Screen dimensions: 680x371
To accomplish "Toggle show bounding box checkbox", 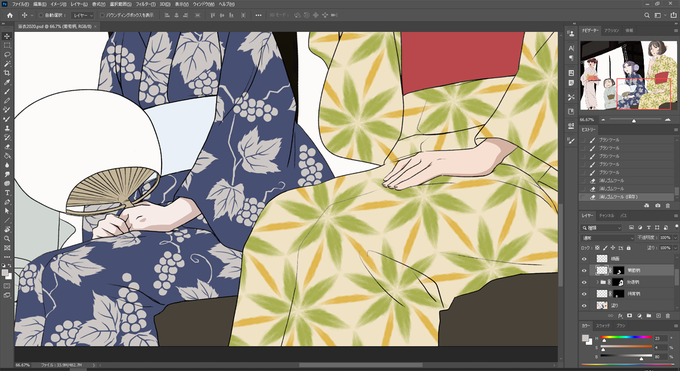I will pos(102,15).
